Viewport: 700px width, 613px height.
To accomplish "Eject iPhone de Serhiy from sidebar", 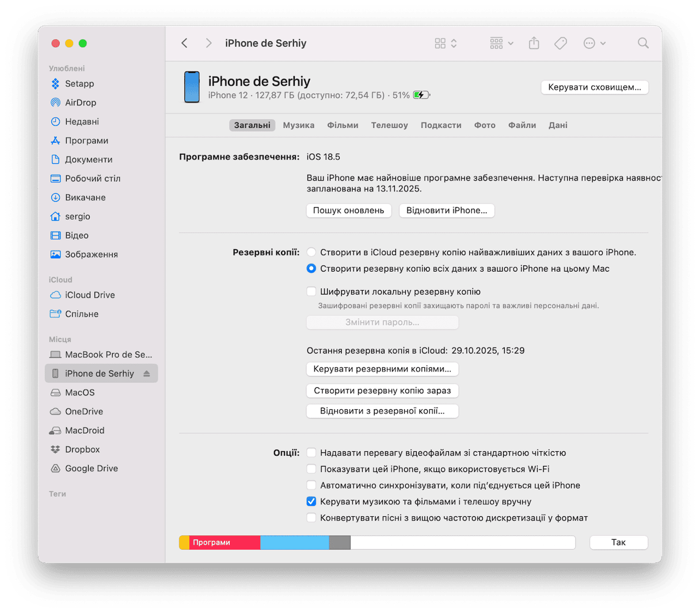I will [147, 374].
